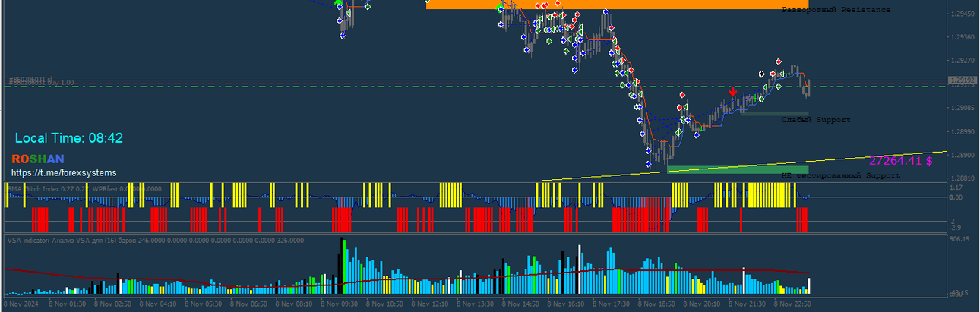Click the 1.29085 price axis label

pyautogui.click(x=963, y=108)
